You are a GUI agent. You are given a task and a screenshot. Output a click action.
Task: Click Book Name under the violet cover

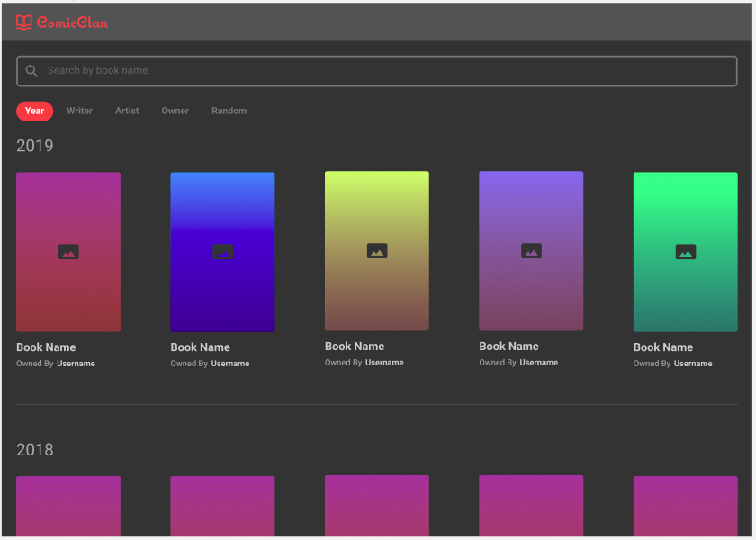pos(509,346)
